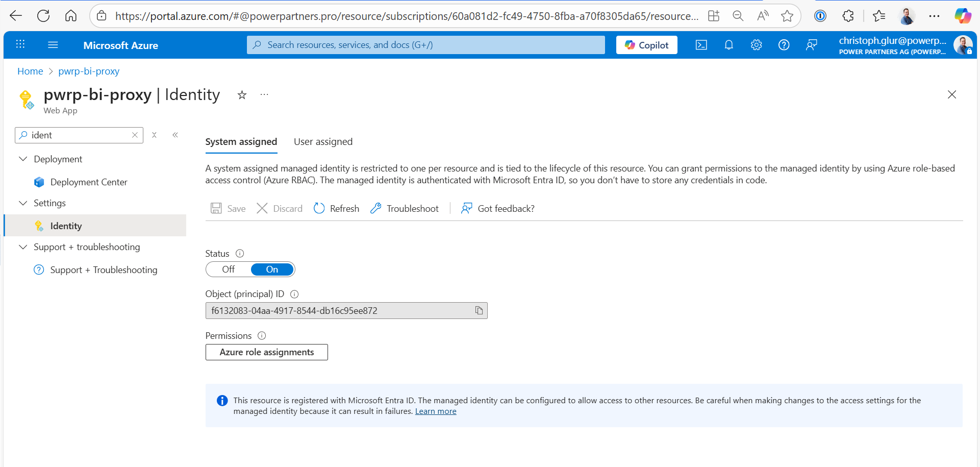Open 1Password extension icon
The width and height of the screenshot is (980, 467).
pyautogui.click(x=820, y=16)
